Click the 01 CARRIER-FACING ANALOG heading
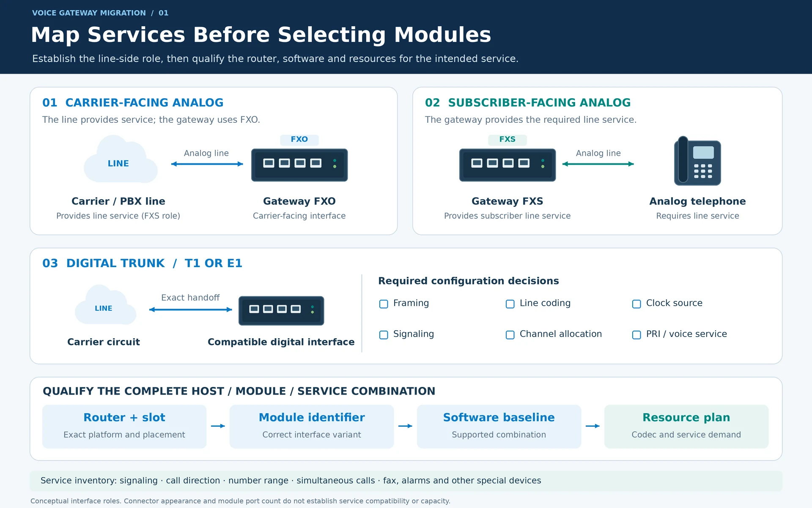The width and height of the screenshot is (812, 508). pos(133,103)
